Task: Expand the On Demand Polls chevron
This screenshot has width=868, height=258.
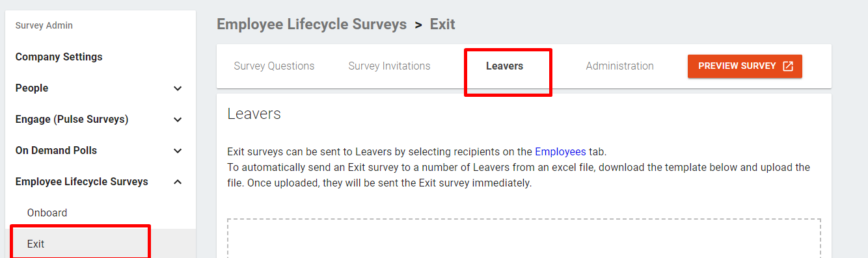Action: click(x=178, y=151)
